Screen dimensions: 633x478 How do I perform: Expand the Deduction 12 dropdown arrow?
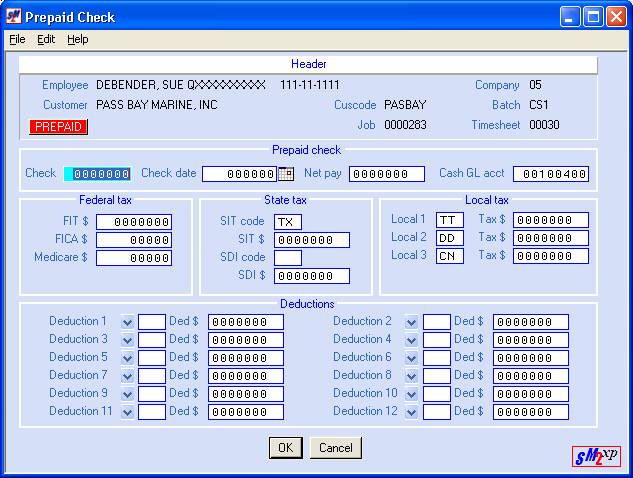coord(411,412)
